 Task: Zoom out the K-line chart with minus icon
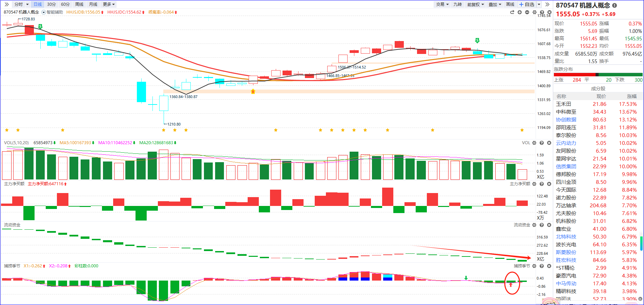click(527, 12)
